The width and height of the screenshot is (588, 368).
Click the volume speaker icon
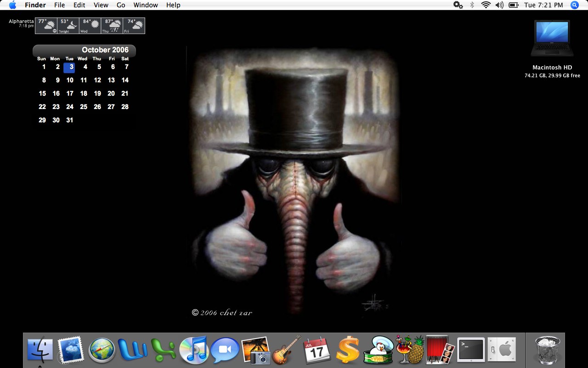tap(500, 5)
